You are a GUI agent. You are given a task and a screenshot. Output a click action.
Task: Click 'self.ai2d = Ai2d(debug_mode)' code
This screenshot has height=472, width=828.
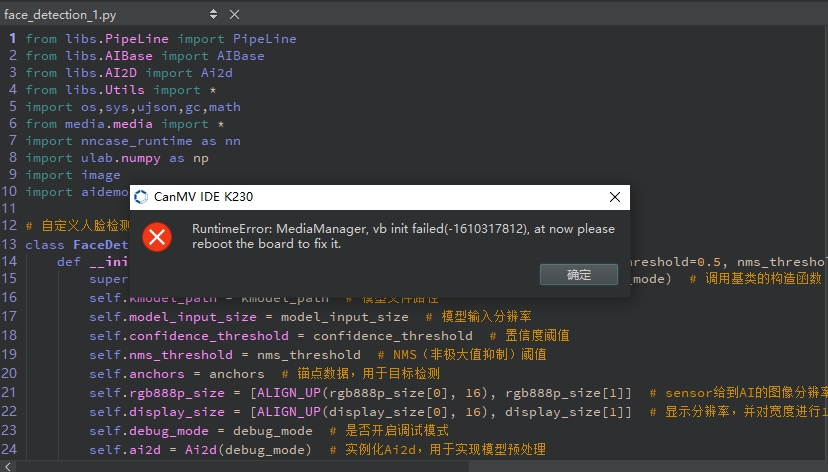tap(201, 450)
